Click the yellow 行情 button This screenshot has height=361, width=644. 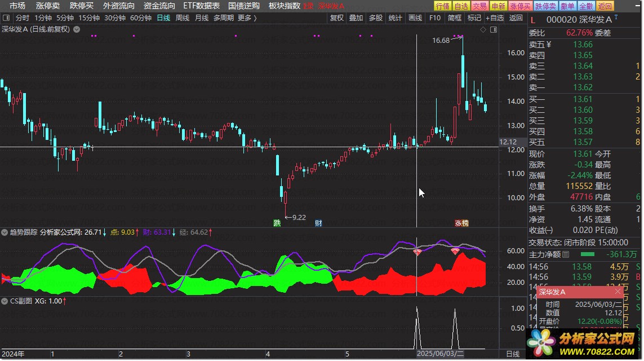(443, 6)
